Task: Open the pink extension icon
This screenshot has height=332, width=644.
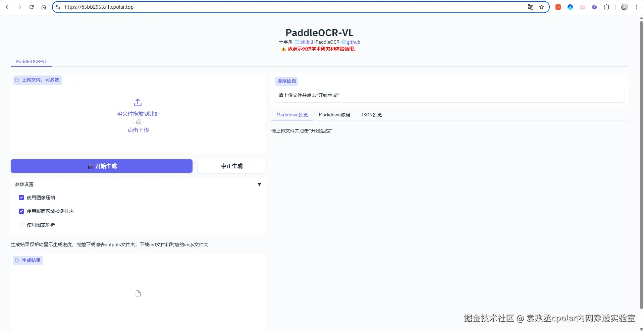Action: [582, 7]
